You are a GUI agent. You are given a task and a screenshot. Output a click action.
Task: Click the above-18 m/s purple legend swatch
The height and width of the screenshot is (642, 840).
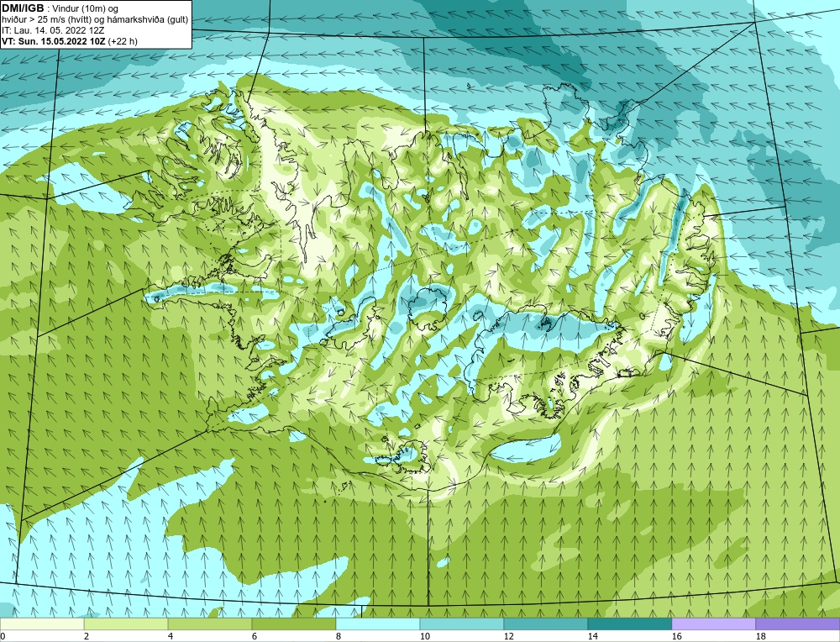798,624
